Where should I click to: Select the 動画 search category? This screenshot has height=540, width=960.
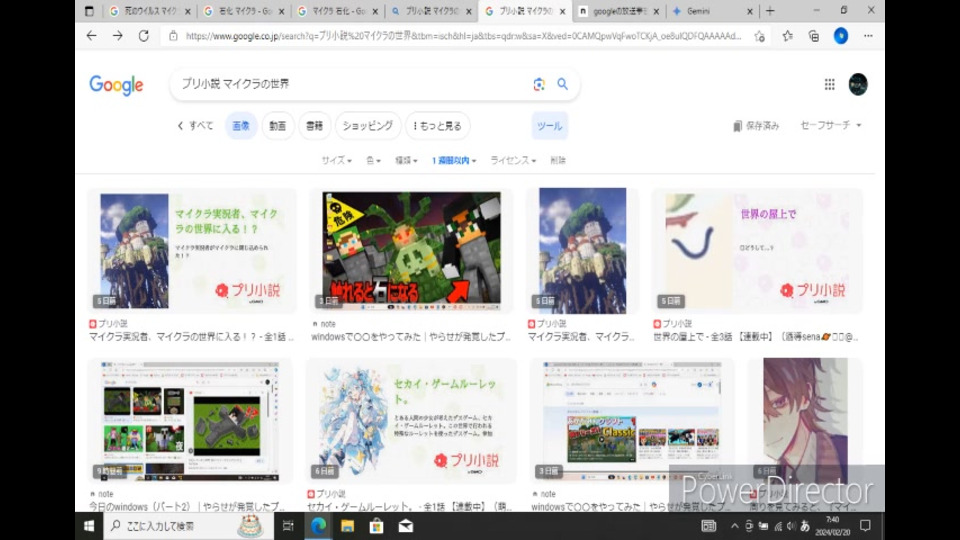tap(277, 126)
